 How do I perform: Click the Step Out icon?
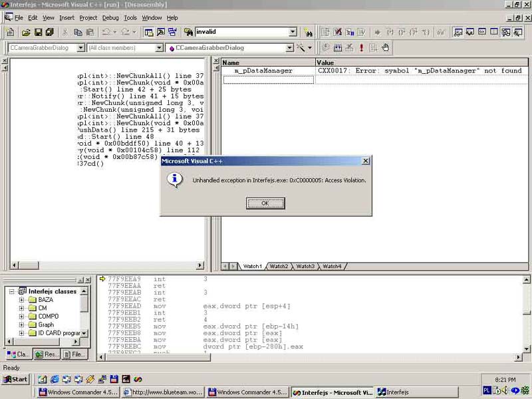pos(413,32)
